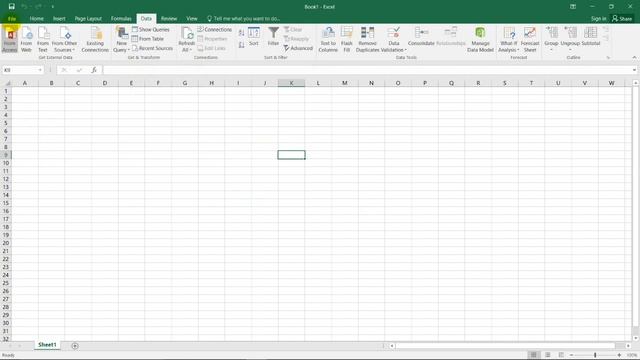Click From Table in Get & Transform

coord(147,39)
